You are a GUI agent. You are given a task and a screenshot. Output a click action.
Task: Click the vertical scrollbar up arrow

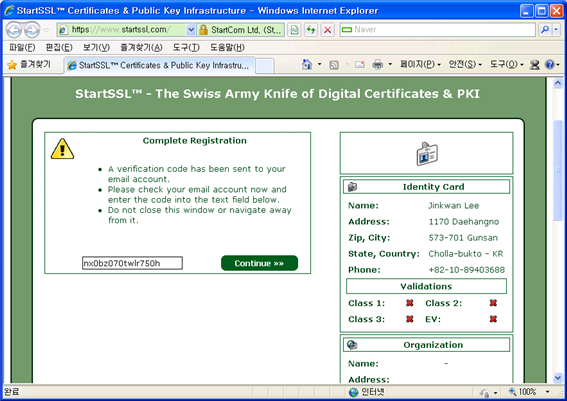coord(558,83)
